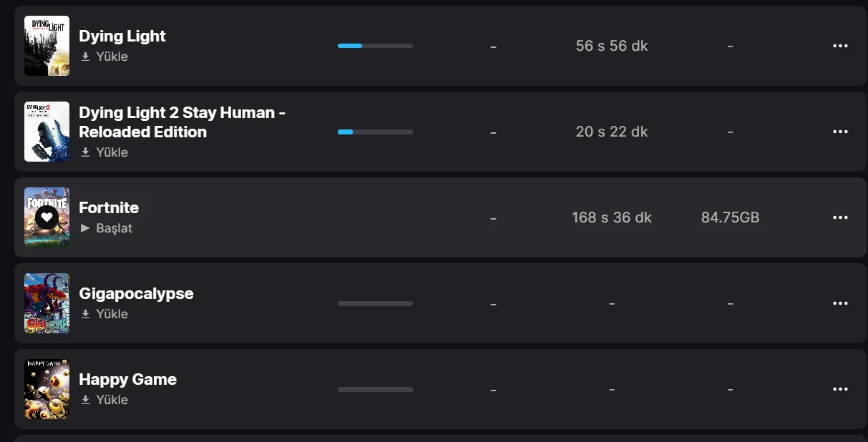This screenshot has width=868, height=442.
Task: Select Dying Light 2 cover art thumbnail
Action: [47, 132]
